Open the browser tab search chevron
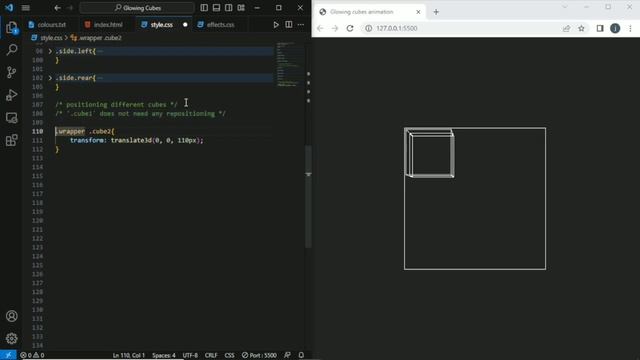640x360 pixels. click(x=565, y=7)
